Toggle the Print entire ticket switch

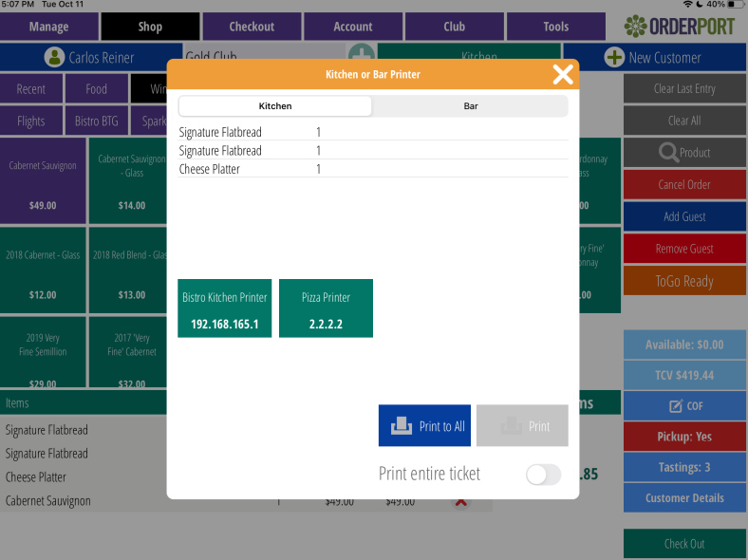[x=543, y=475]
